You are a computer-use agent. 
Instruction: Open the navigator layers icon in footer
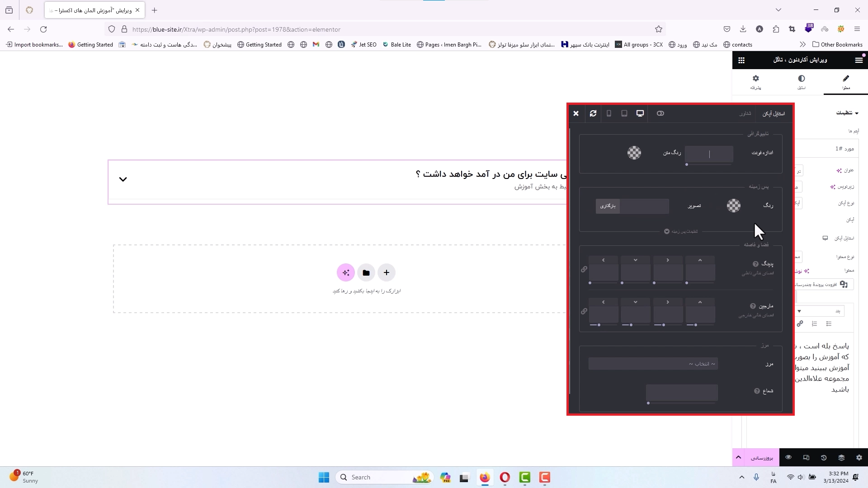[x=841, y=458]
